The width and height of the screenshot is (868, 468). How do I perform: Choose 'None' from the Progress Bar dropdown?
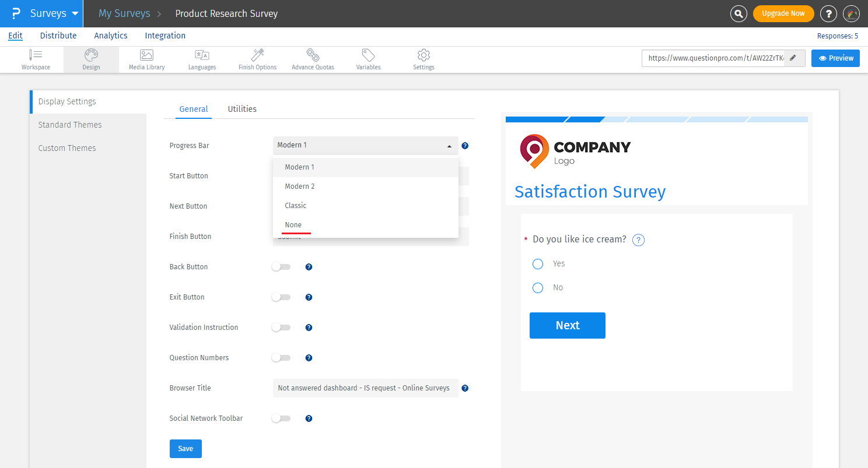click(x=293, y=225)
